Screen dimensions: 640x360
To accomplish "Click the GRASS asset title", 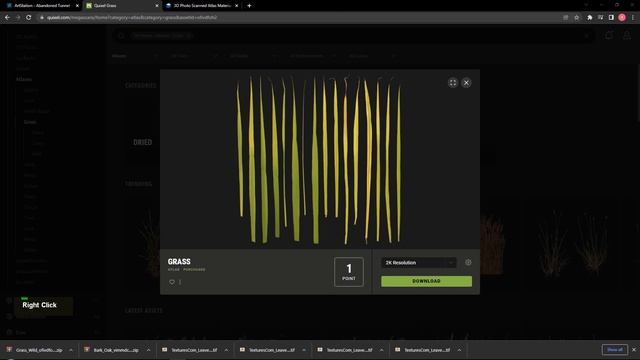I will click(x=179, y=262).
